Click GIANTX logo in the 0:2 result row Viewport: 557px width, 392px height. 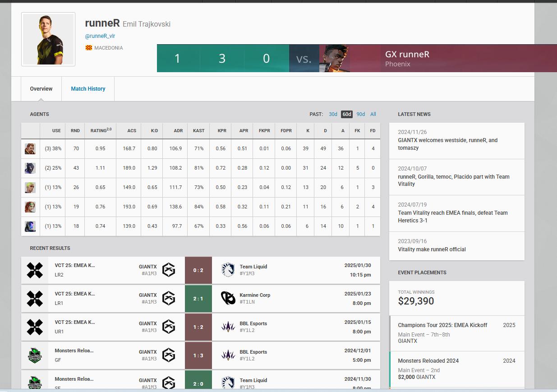169,270
